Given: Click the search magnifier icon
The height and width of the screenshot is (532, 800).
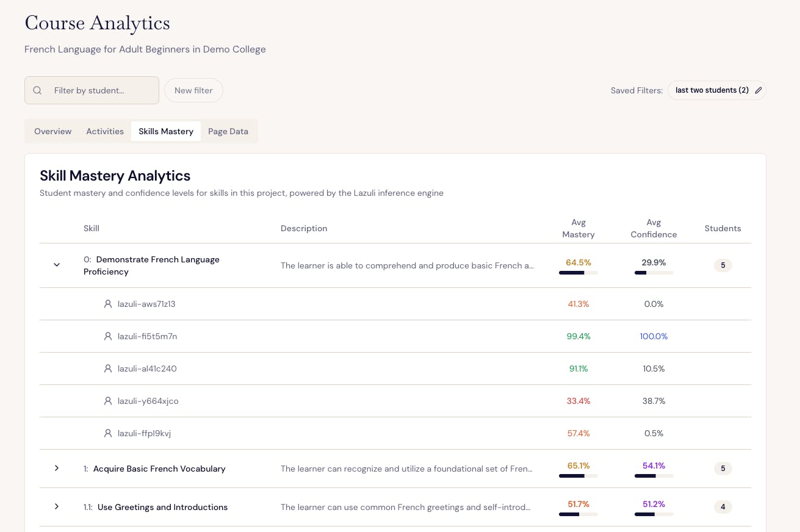Looking at the screenshot, I should [37, 90].
